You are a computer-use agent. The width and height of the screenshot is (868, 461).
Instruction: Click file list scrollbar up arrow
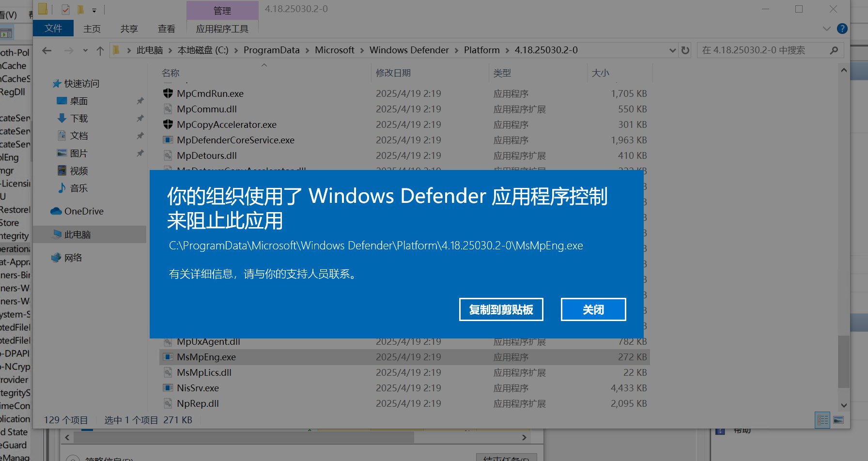click(844, 70)
